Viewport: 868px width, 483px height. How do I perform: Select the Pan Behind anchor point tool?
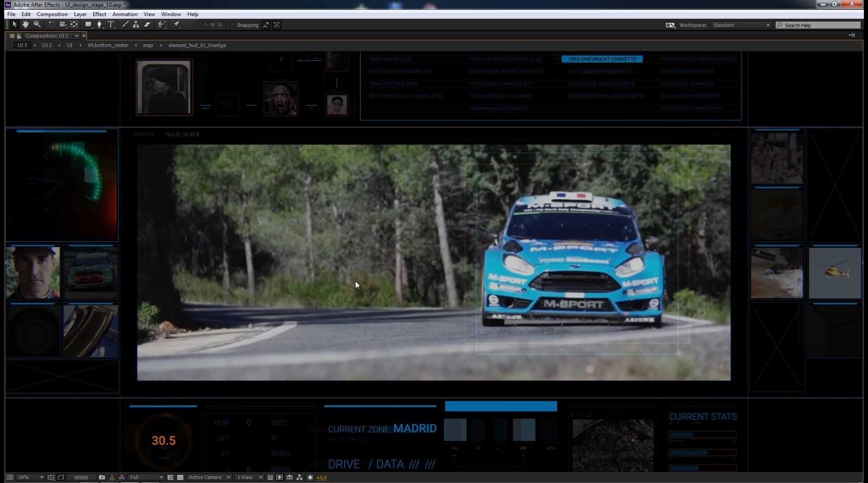click(74, 24)
